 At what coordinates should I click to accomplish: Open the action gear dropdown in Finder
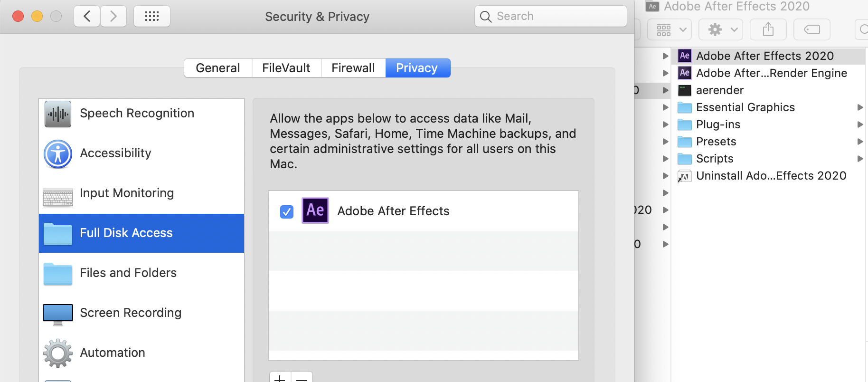(720, 29)
